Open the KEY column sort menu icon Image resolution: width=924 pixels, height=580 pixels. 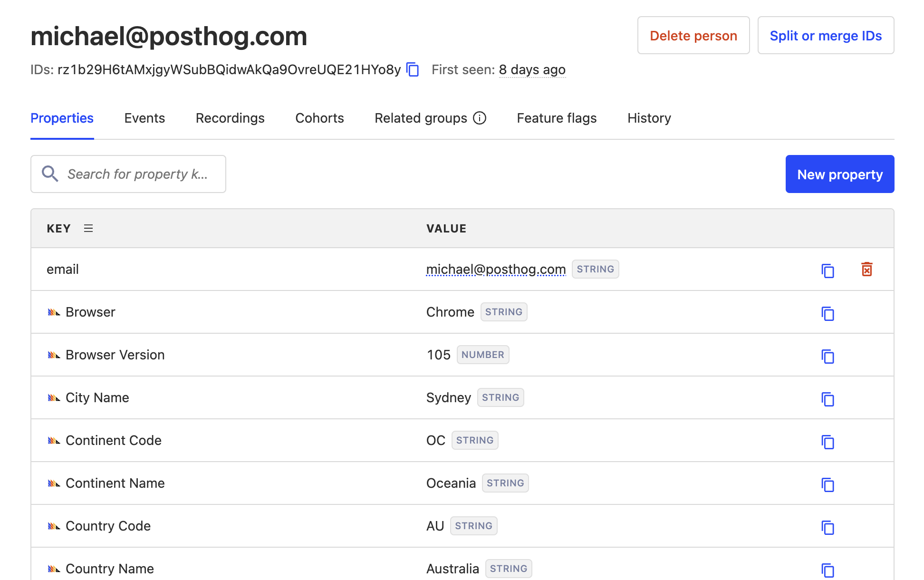(88, 229)
